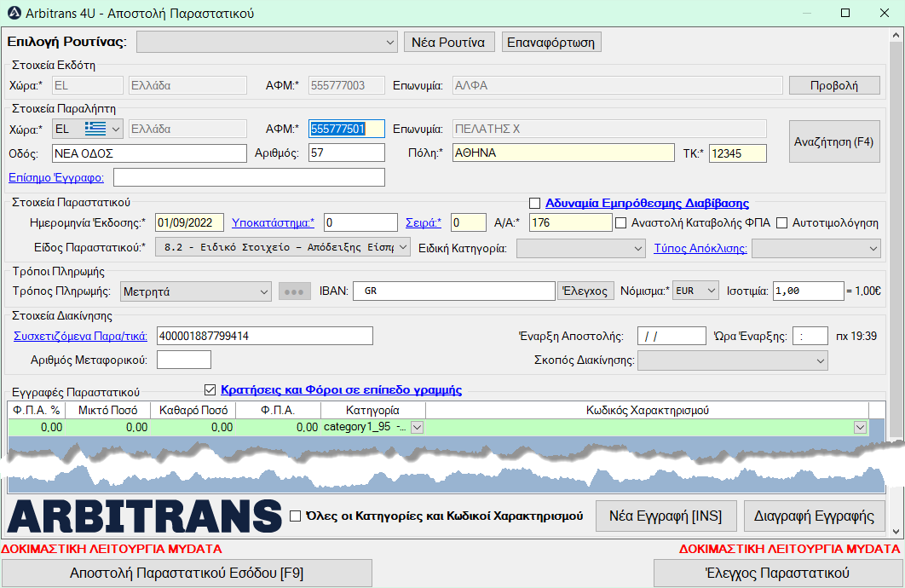The height and width of the screenshot is (588, 905).
Task: Enable Αναστολή Καταβολής ΦΠΑ checkbox
Action: 620,222
